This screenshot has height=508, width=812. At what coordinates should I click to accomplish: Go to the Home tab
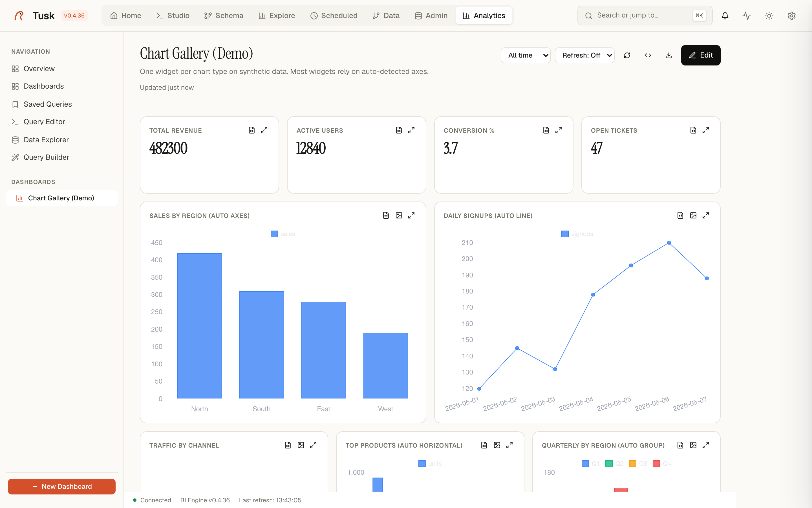126,16
